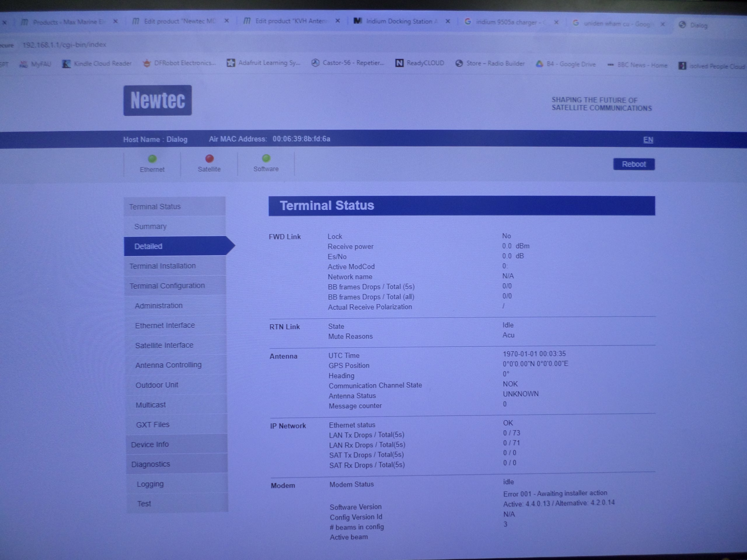Select the Summary sidebar item
The image size is (747, 560).
[x=150, y=227]
